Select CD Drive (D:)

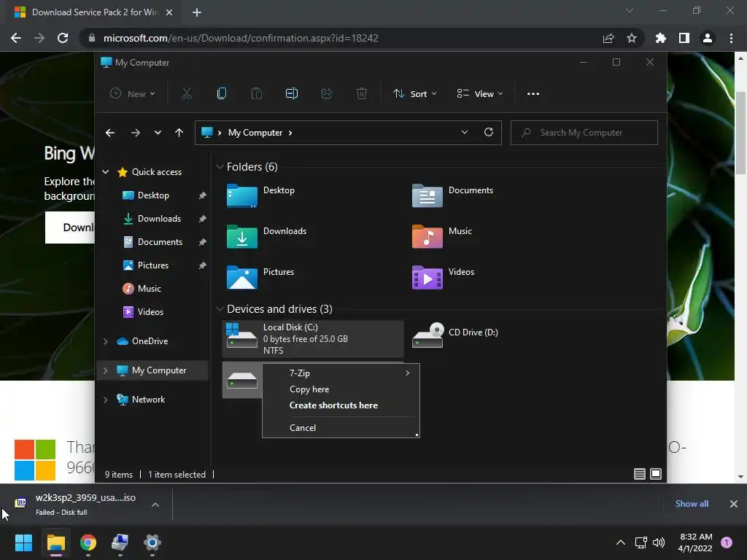pyautogui.click(x=455, y=335)
